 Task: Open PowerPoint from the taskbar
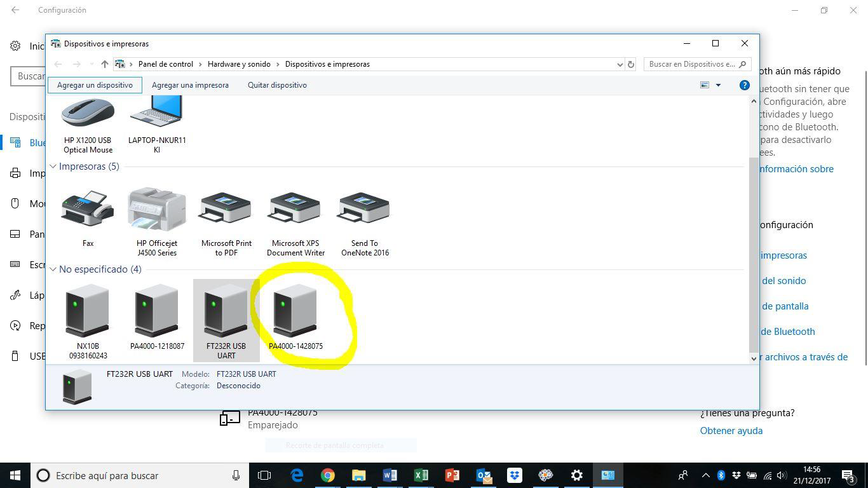[452, 475]
